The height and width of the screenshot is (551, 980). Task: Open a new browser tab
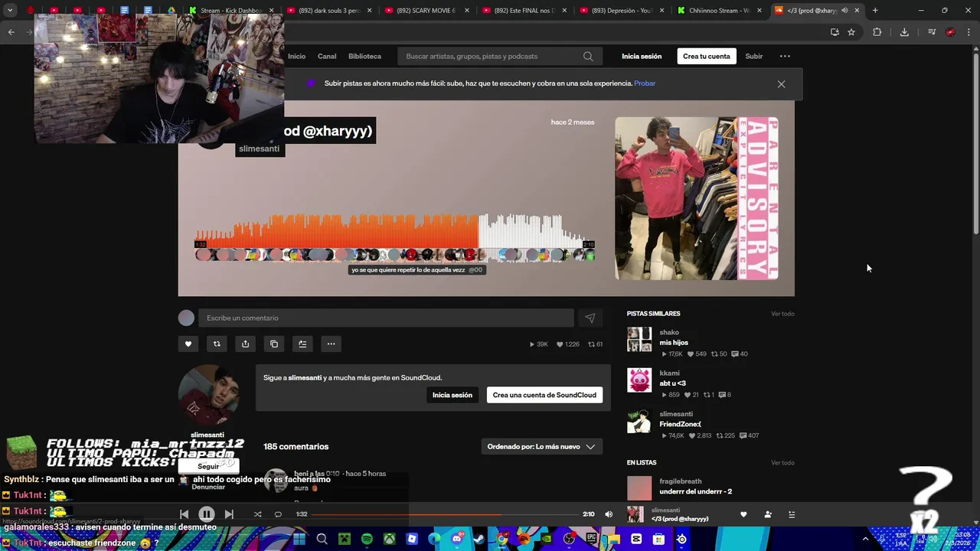[875, 11]
